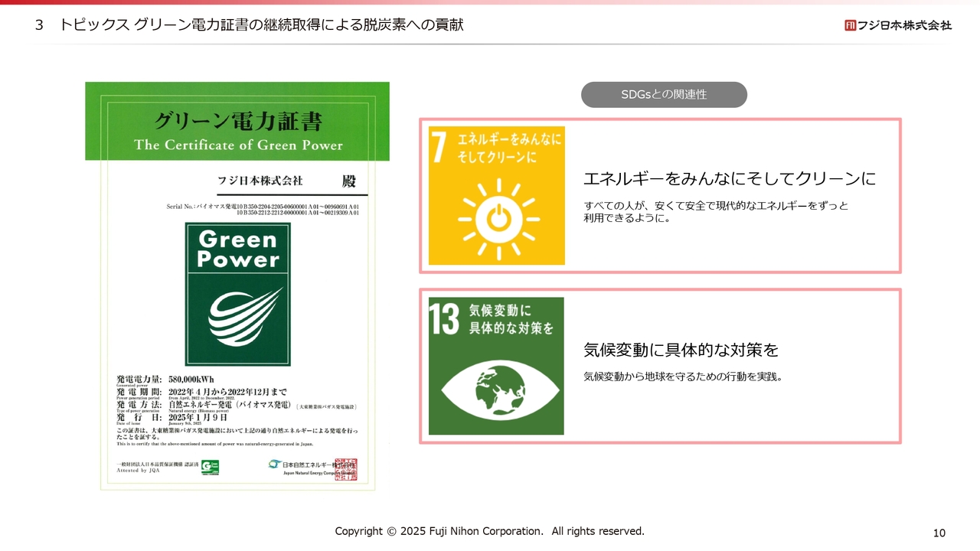Click the エネルギーをみんなにそしてクリーンに black heading

(x=729, y=179)
